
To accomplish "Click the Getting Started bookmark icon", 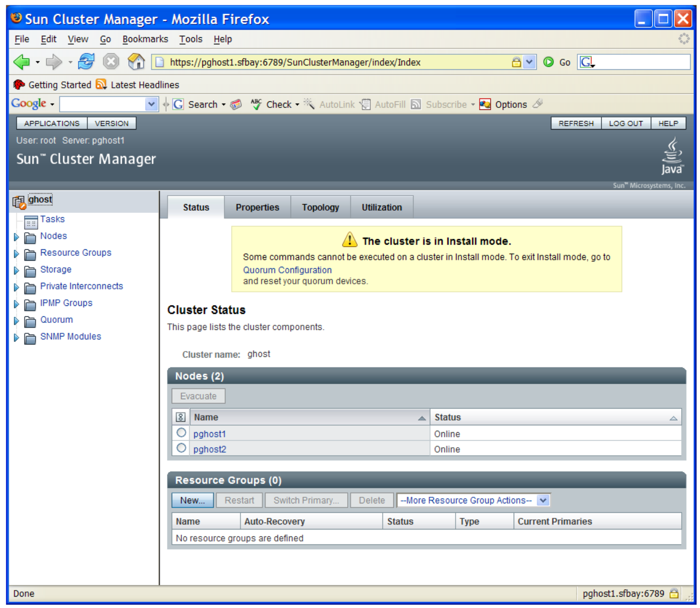I will 19,84.
